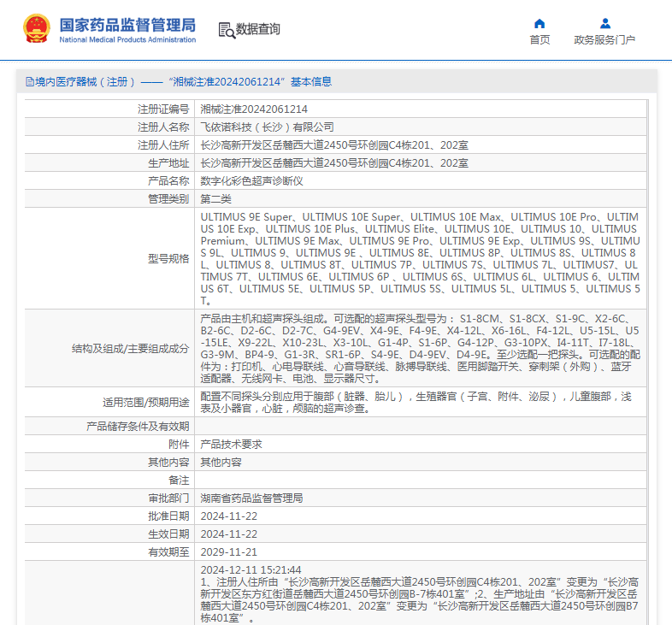This screenshot has height=625, width=672.
Task: Click registration number 湘械注准20242061214 in table
Action: (x=254, y=109)
